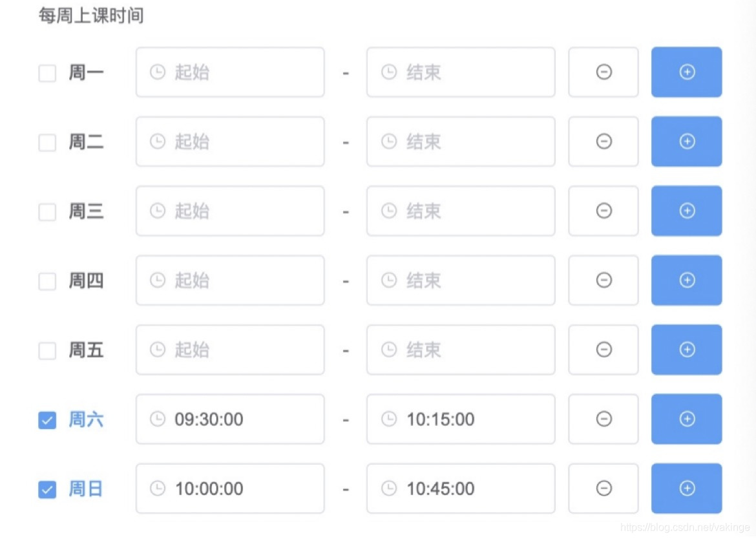Screen dimensions: 756x539
Task: Click the plus button in 周五 row
Action: 687,350
